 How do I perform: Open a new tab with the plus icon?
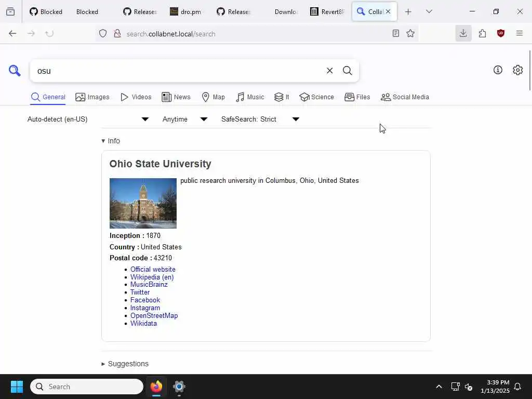(408, 11)
